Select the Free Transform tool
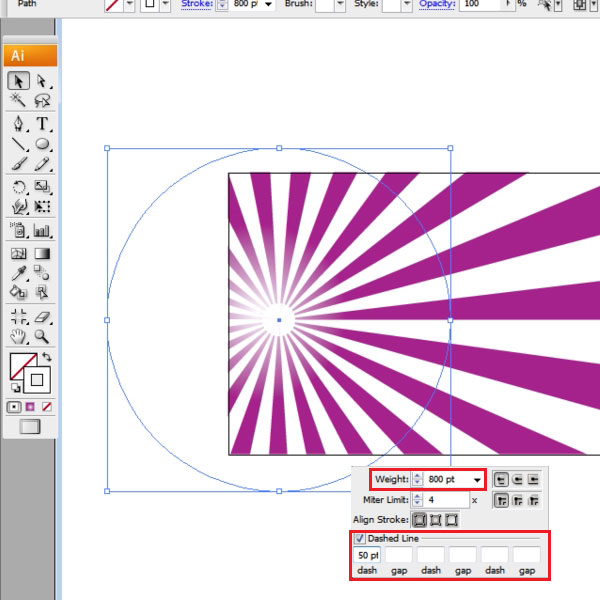 click(x=42, y=207)
